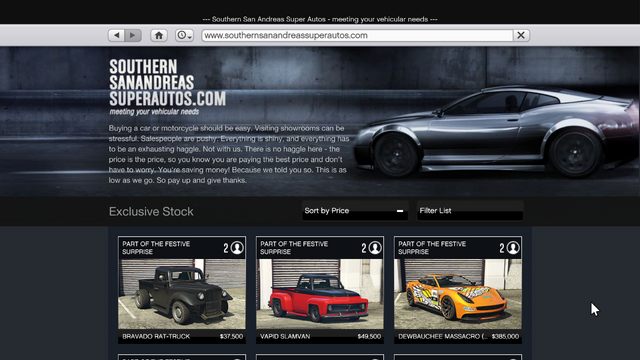This screenshot has height=360, width=640.
Task: Click the Bravado Rat-Truck name label
Action: (156, 336)
